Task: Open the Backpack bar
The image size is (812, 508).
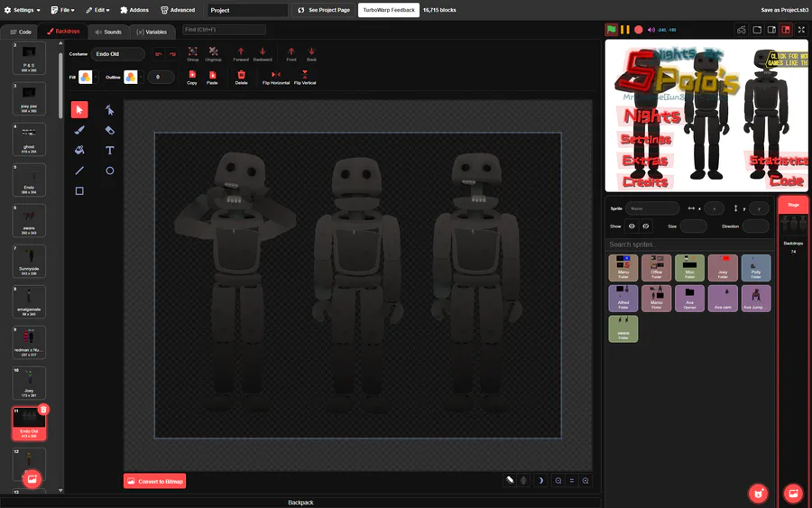Action: 300,503
